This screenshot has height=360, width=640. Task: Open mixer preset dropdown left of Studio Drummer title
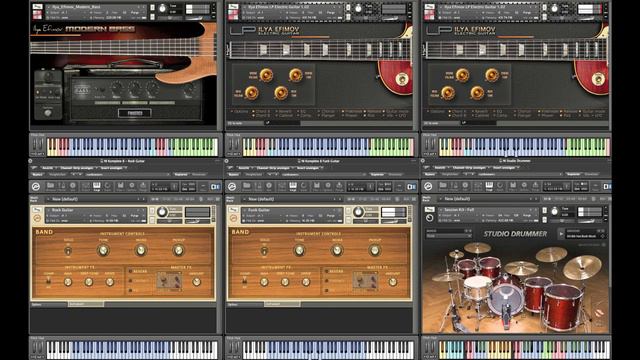click(x=449, y=236)
